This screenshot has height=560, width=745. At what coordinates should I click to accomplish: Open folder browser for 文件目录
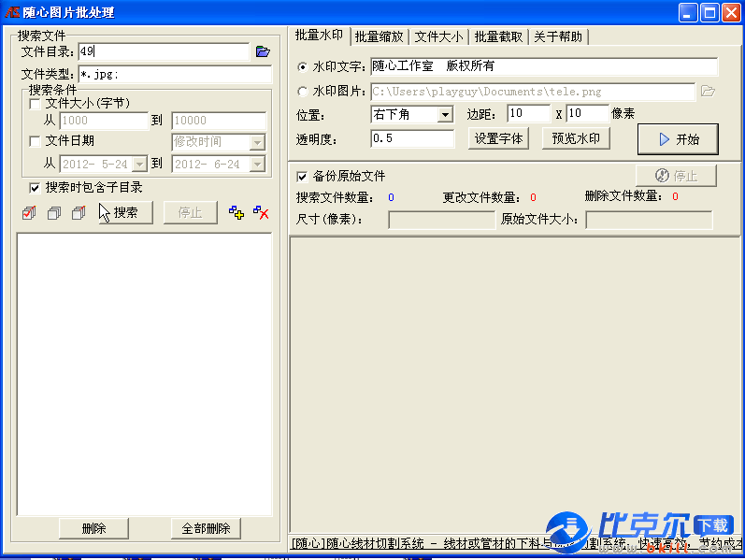click(x=263, y=51)
